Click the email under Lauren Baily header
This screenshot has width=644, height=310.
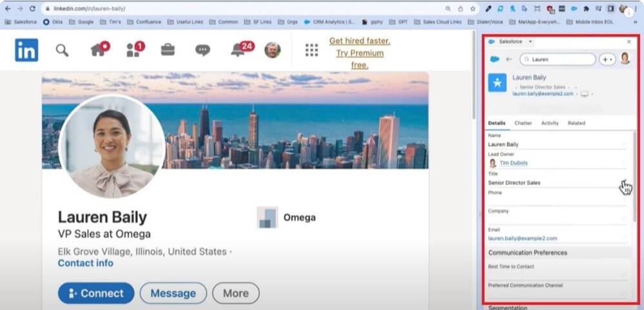(x=543, y=94)
